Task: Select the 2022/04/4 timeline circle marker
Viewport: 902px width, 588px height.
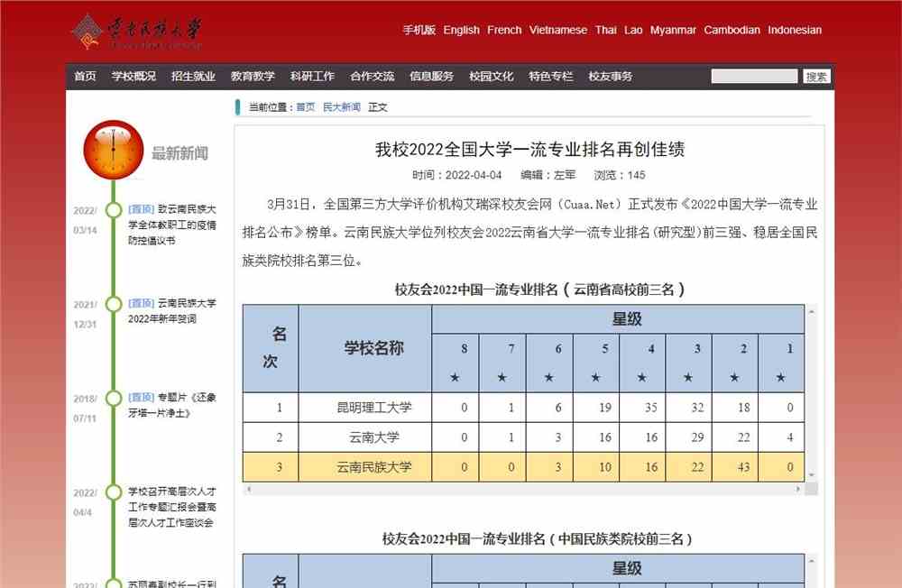Action: (114, 492)
